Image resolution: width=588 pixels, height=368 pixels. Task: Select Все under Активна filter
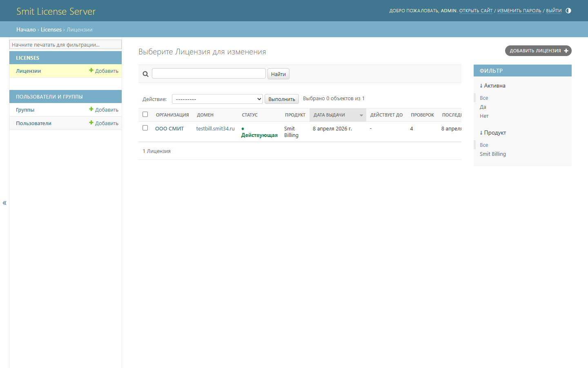[x=484, y=98]
